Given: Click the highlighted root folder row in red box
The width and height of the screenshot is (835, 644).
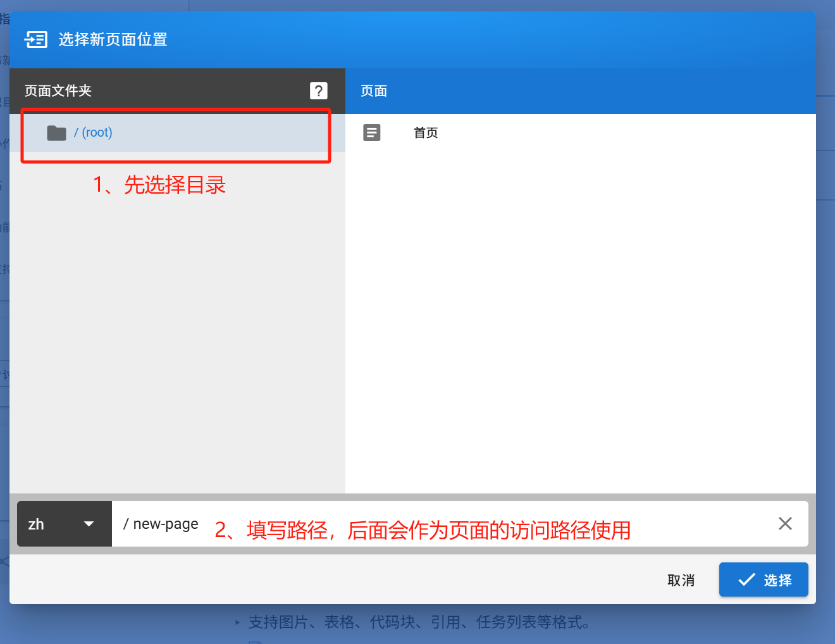Looking at the screenshot, I should tap(175, 135).
